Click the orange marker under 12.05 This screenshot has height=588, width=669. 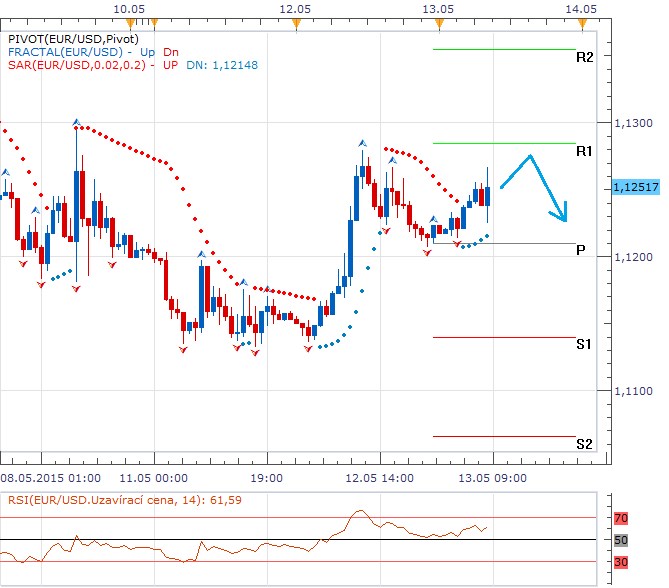tap(295, 22)
